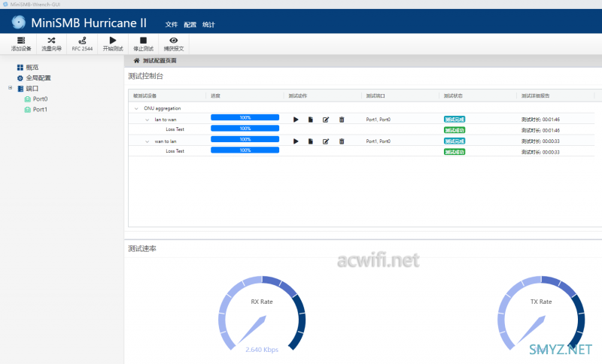Screen dimensions: 602x364
Task: Collapse the 端口 tree node
Action: coord(11,88)
